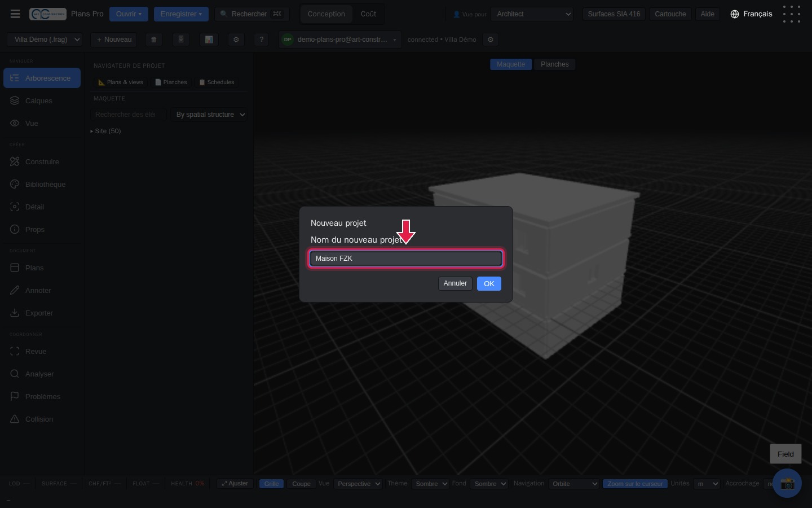812x508 pixels.
Task: Click the camera screenshot button
Action: [x=787, y=483]
